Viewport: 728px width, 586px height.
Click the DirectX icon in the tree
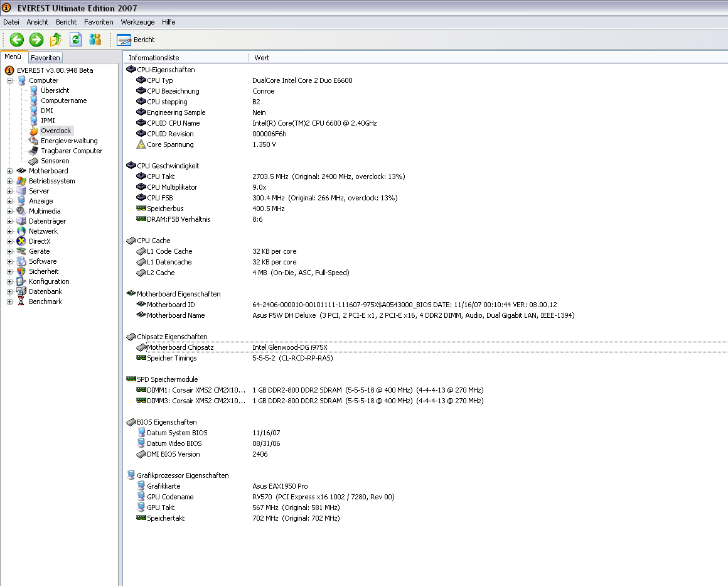tap(21, 241)
